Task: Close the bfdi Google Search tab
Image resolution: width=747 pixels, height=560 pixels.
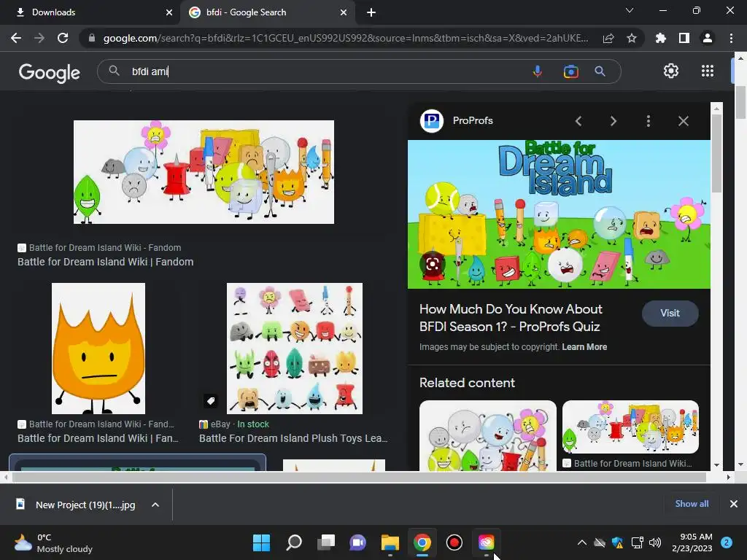Action: pos(344,12)
